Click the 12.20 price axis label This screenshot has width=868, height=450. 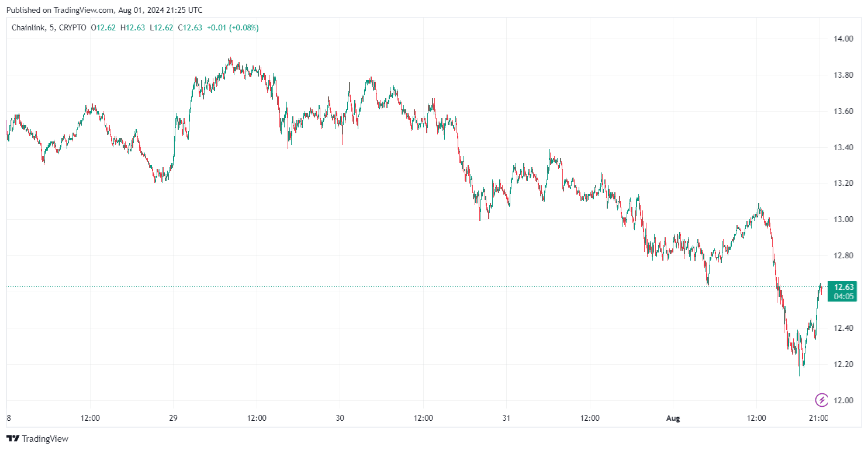[844, 364]
